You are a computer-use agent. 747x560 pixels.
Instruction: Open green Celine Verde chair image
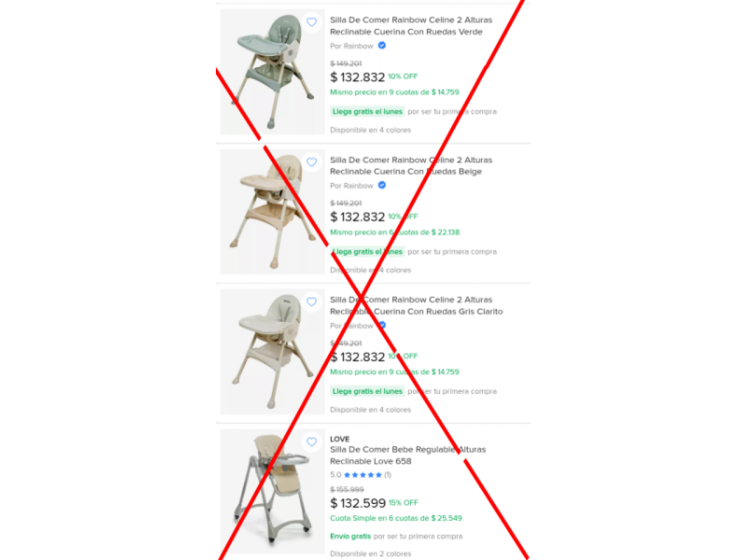tap(273, 72)
